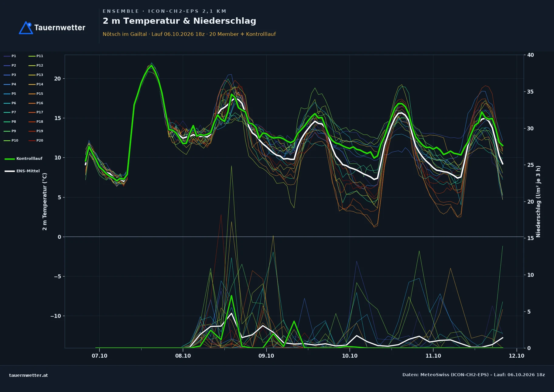Click the 20 tick on temperature axis
554x392 pixels.
tap(57, 79)
